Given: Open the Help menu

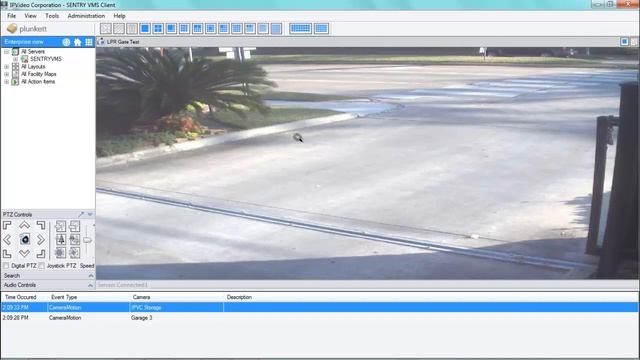Looking at the screenshot, I should click(x=119, y=16).
